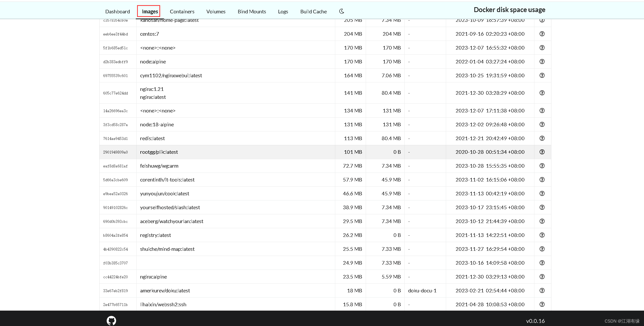Click help icon for node:alpine row

click(542, 62)
